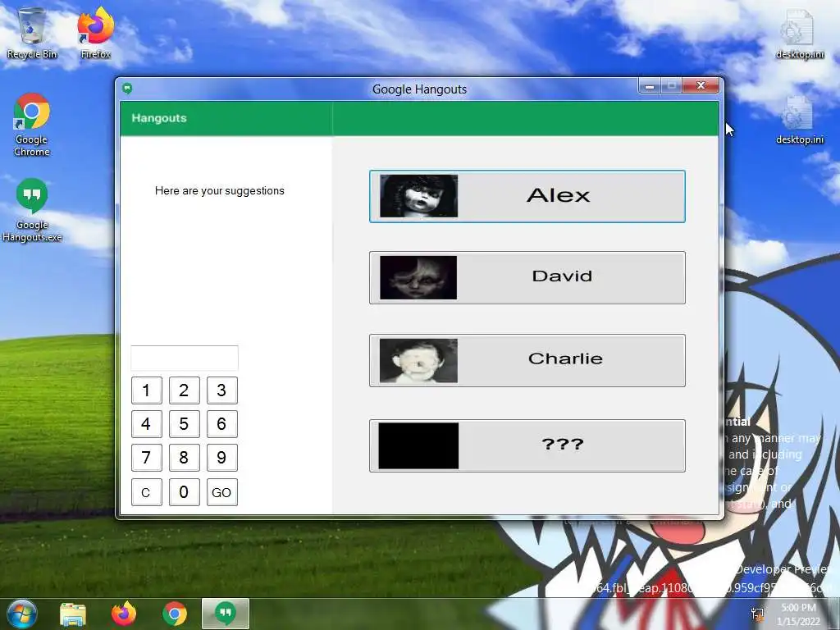Viewport: 840px width, 630px height.
Task: Open the Recycle Bin desktop icon
Action: (32, 33)
